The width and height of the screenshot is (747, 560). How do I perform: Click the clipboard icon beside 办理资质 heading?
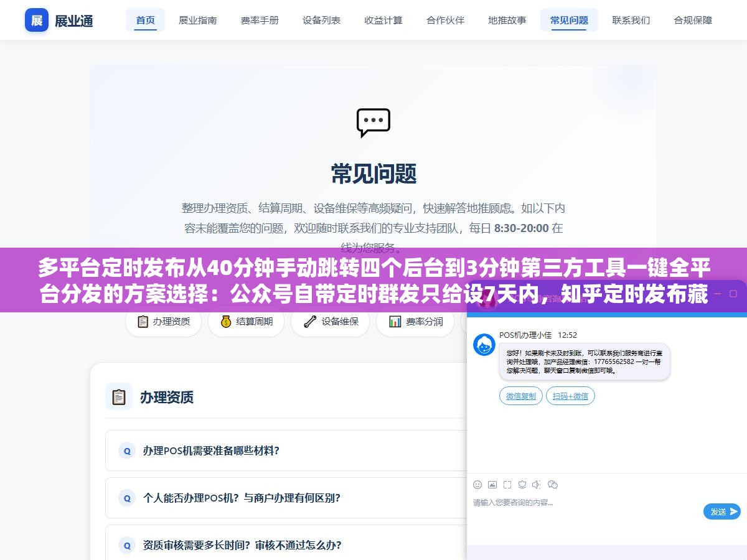point(119,396)
